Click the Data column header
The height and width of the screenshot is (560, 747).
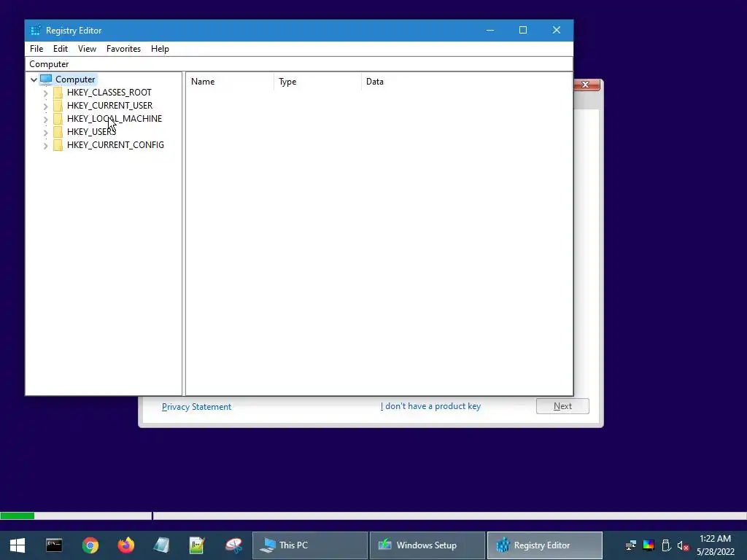(467, 82)
